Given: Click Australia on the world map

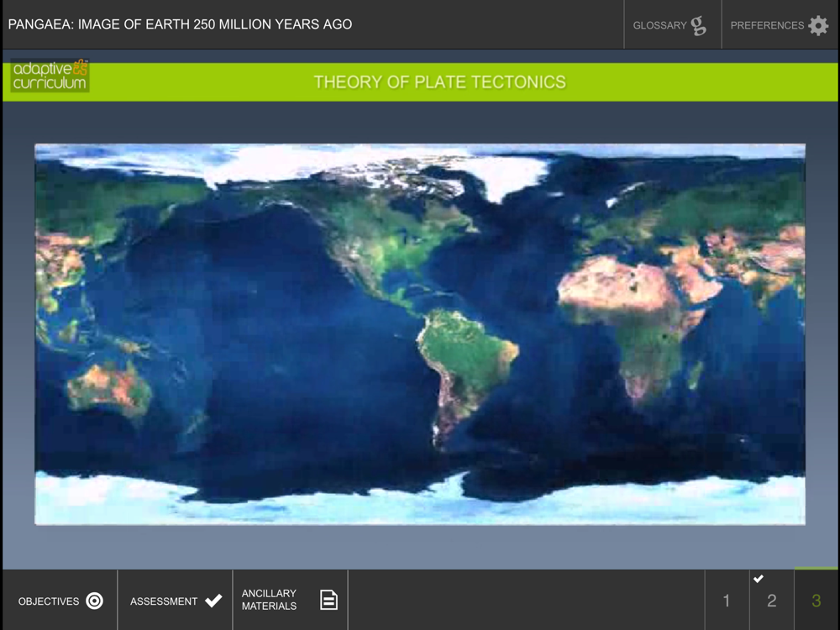Looking at the screenshot, I should [x=109, y=388].
